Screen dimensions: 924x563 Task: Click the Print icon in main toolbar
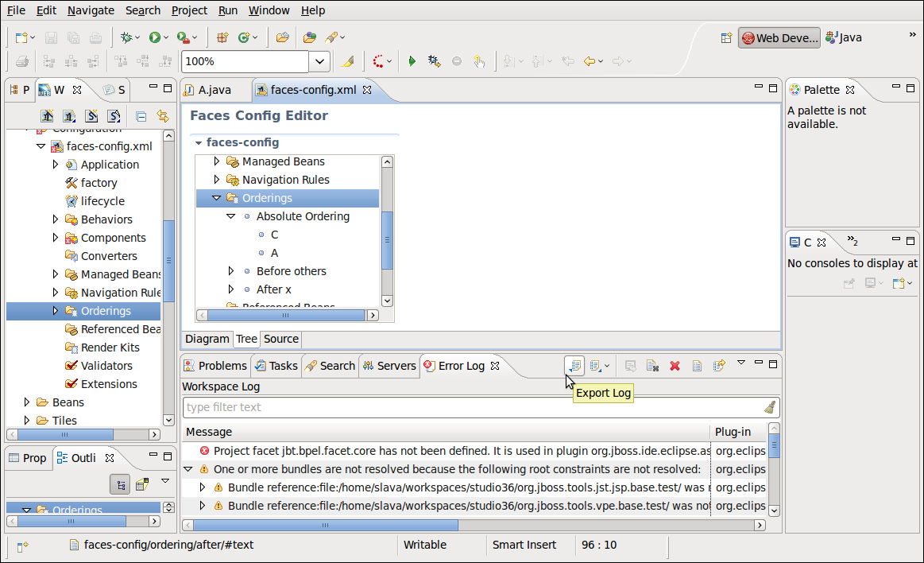pos(95,37)
